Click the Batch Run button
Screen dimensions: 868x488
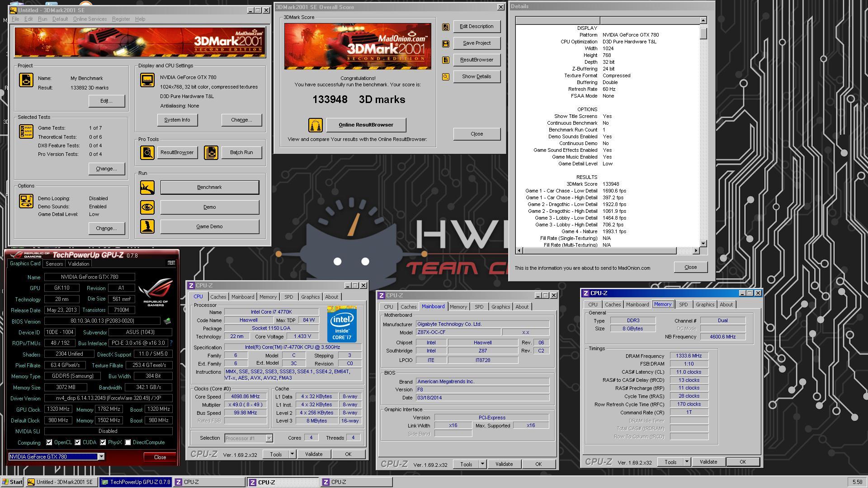tap(241, 152)
